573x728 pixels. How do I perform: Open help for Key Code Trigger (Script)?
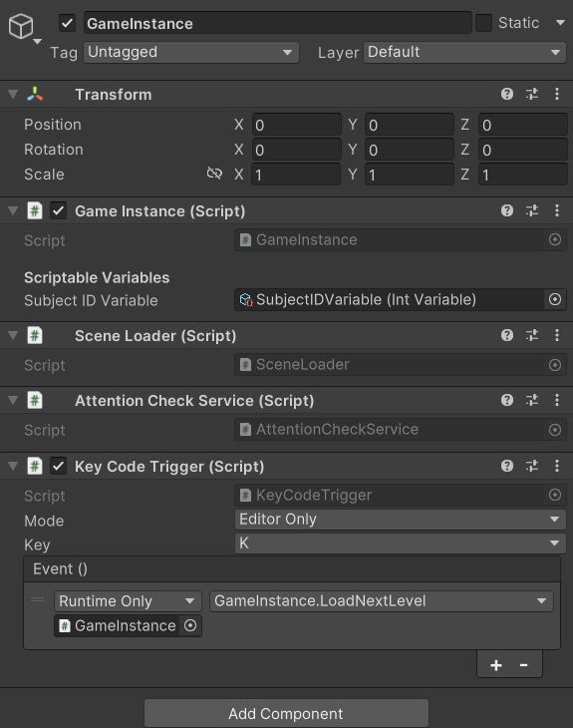pos(507,466)
